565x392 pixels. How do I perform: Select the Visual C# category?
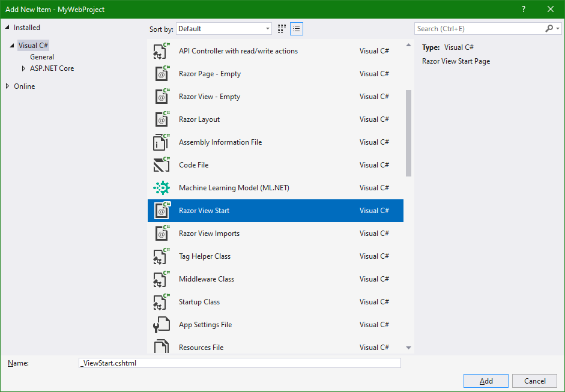click(33, 46)
